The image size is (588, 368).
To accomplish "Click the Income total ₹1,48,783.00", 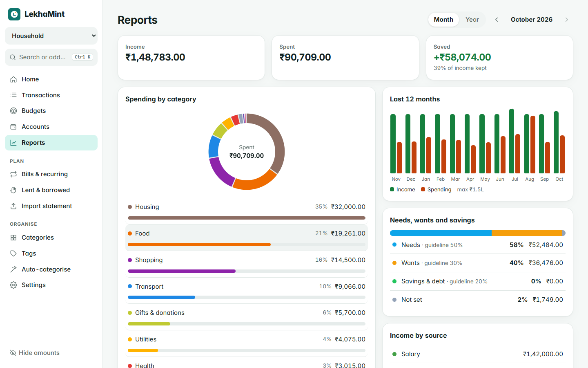I will click(x=155, y=57).
